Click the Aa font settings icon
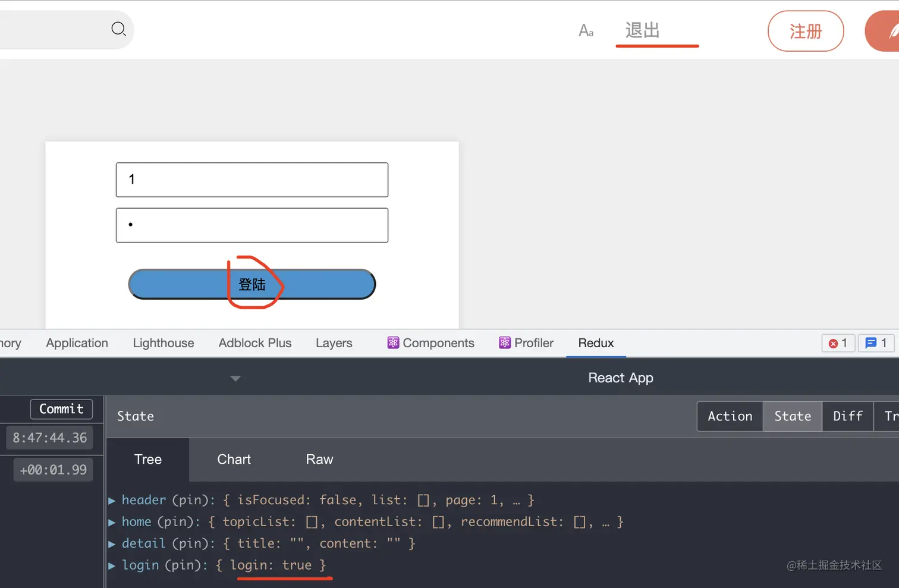This screenshot has width=899, height=588. coord(586,30)
